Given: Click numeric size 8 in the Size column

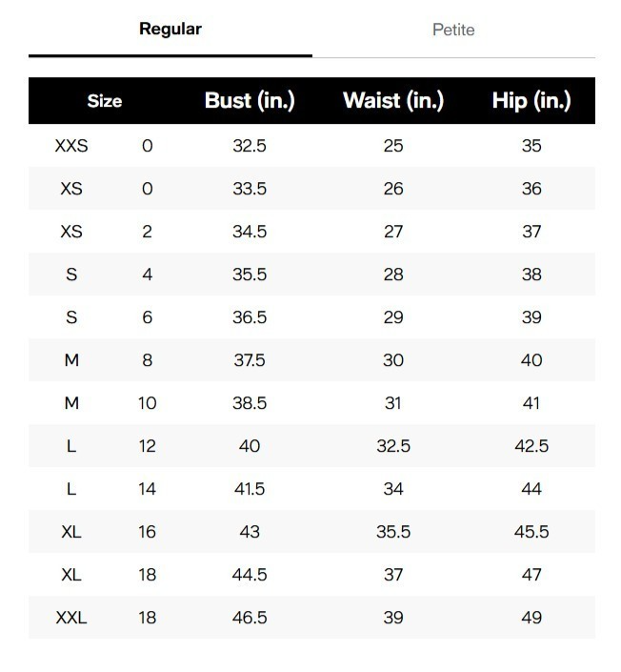Looking at the screenshot, I should (x=147, y=360).
